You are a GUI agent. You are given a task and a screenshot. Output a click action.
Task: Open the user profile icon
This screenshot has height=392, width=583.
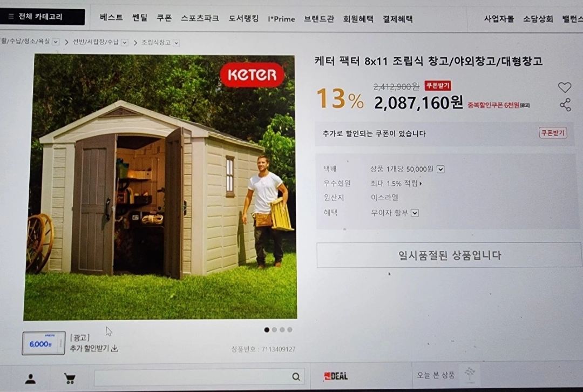click(30, 379)
